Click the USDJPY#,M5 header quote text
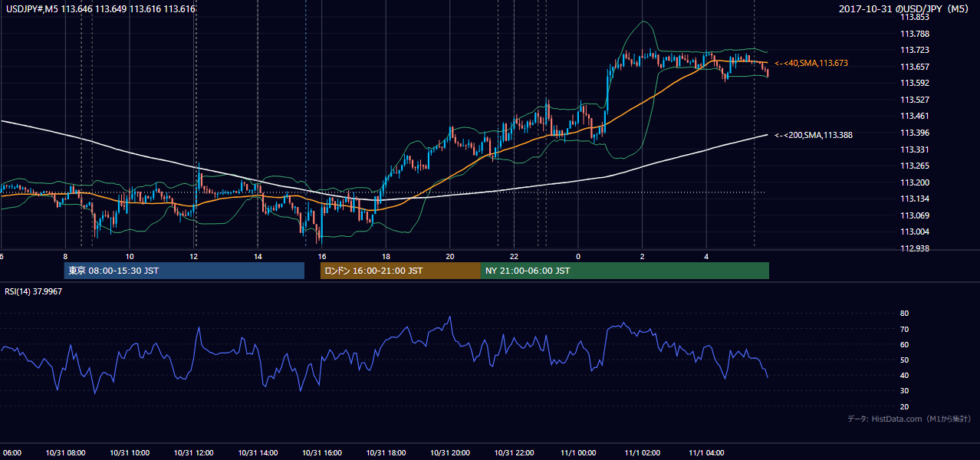980x460 pixels. click(x=100, y=9)
